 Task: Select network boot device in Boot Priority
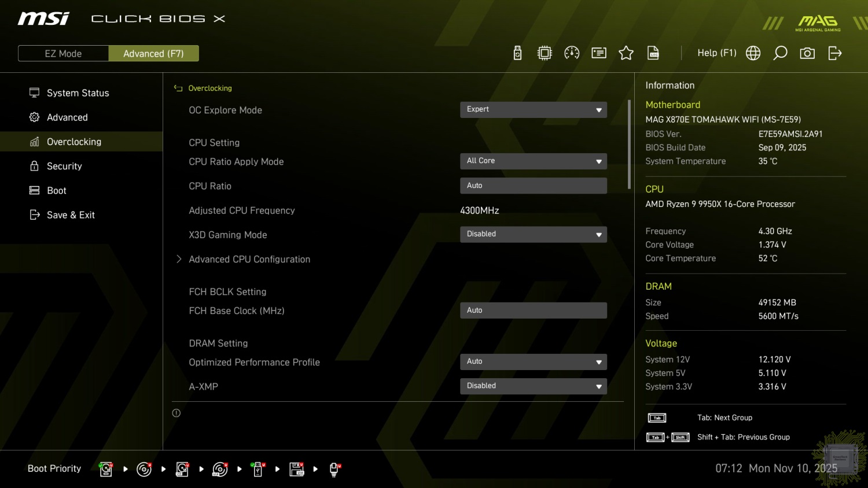(x=334, y=469)
